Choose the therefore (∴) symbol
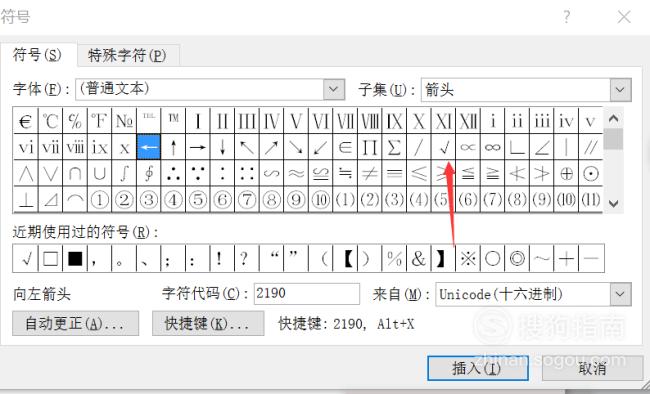Viewport: 650px width, 394px height. click(x=173, y=173)
